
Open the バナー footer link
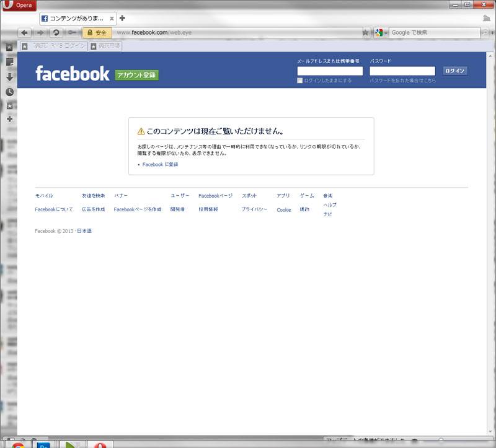pyautogui.click(x=121, y=196)
